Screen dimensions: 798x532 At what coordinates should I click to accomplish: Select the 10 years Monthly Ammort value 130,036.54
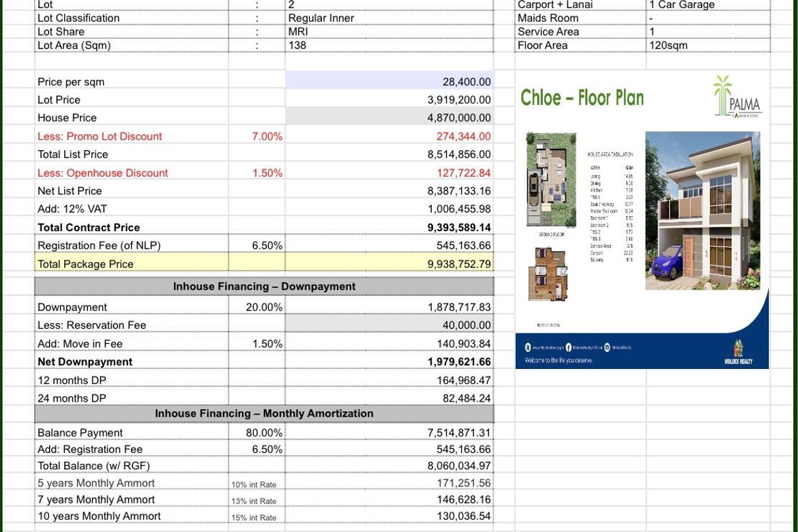pyautogui.click(x=464, y=516)
